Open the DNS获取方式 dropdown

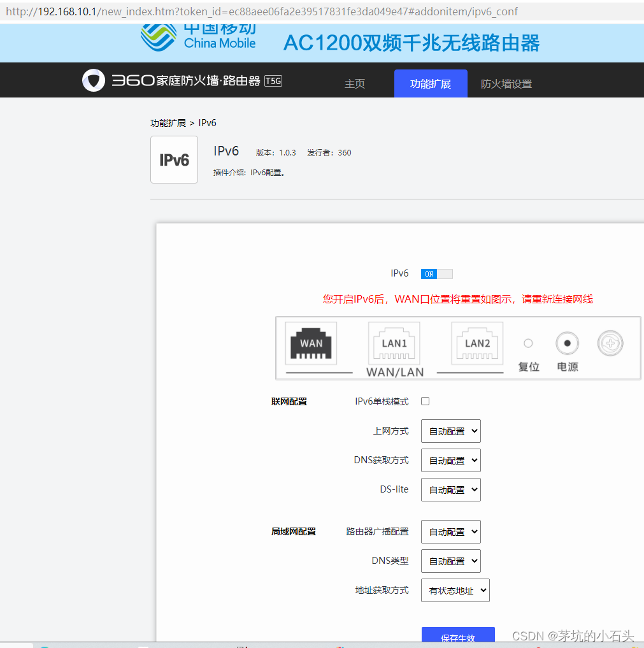click(x=450, y=460)
